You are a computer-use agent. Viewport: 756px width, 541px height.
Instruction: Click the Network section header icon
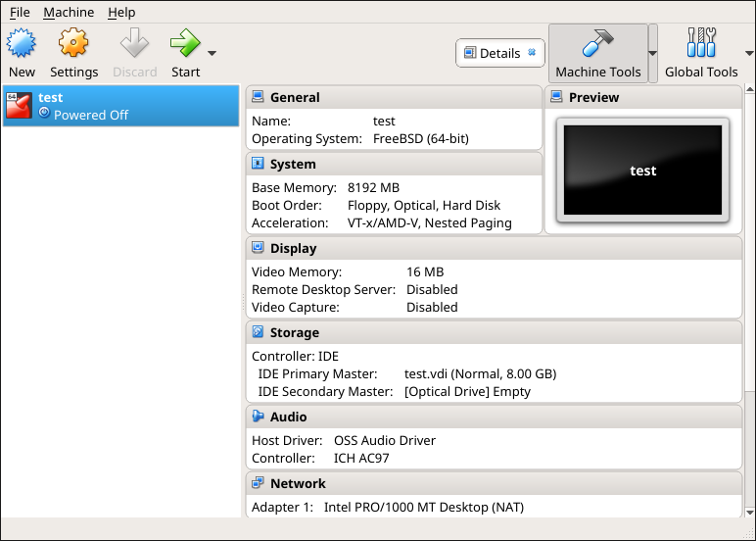[x=258, y=483]
